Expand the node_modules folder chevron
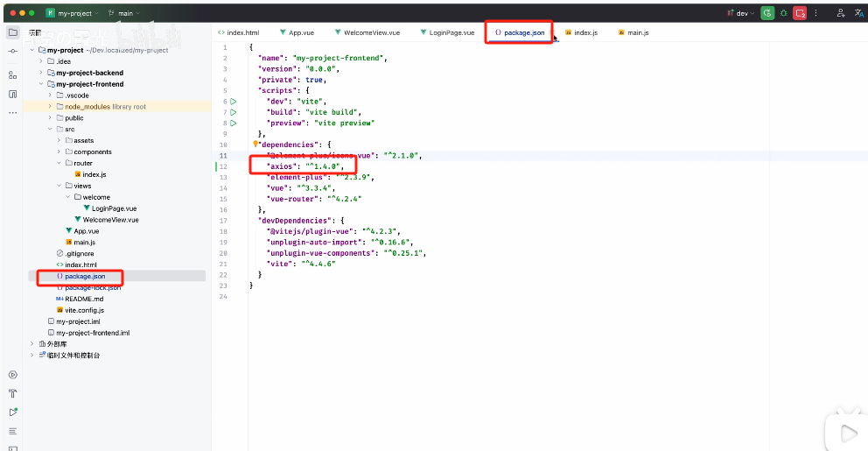Viewport: 868px width, 451px height. click(x=50, y=107)
